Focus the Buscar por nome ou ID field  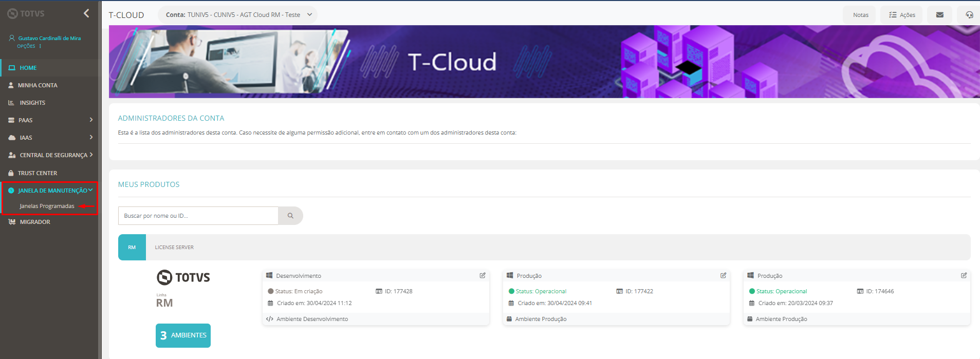[x=198, y=216]
